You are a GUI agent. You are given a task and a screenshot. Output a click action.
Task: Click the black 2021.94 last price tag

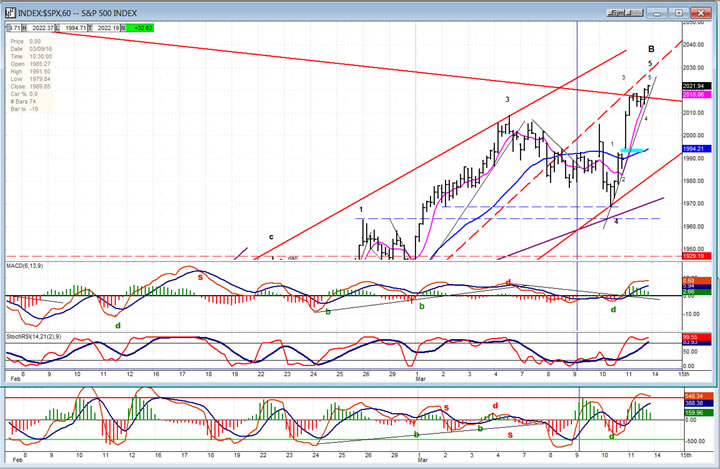(697, 86)
